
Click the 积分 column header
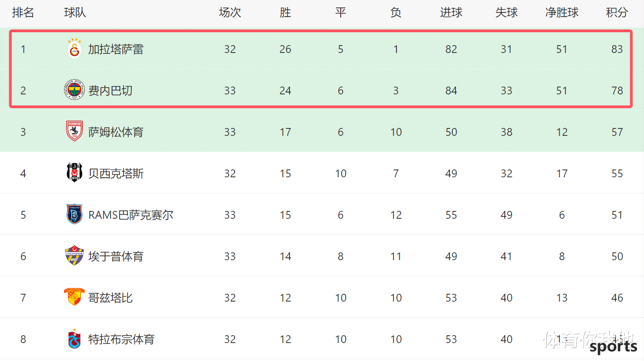pos(617,12)
